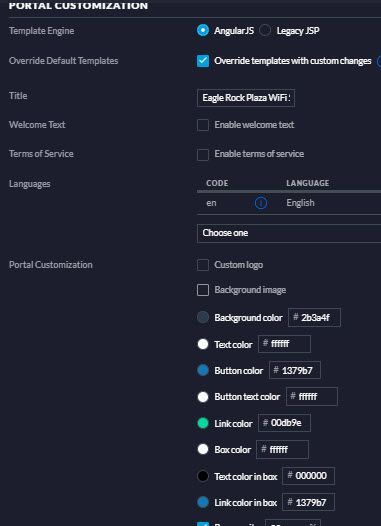Viewport: 381px width, 526px height.
Task: Edit Background color hex value 2b3a4f
Action: 314,317
